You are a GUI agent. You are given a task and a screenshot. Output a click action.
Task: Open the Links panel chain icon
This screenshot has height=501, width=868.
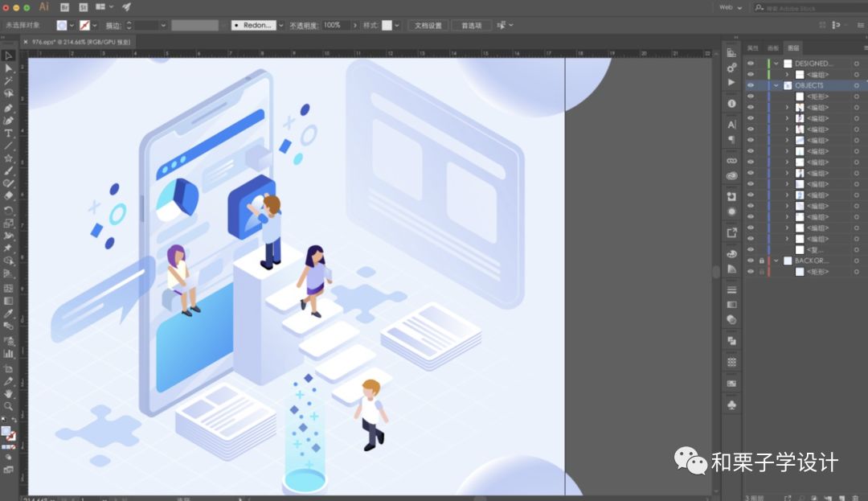pyautogui.click(x=731, y=161)
